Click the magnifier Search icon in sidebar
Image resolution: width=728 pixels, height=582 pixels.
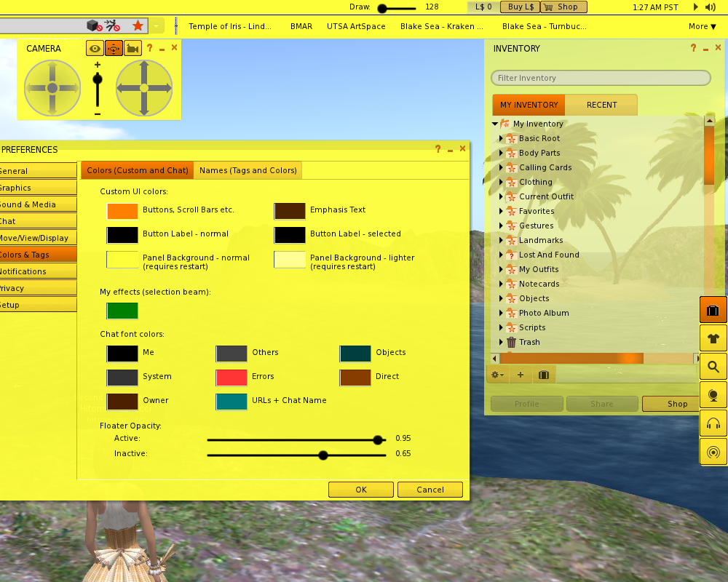tap(713, 367)
